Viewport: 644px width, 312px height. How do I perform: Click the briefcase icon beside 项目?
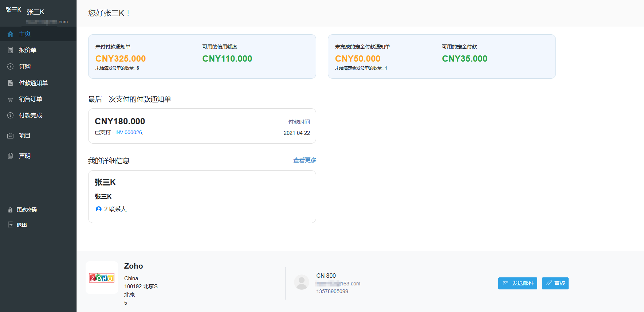coord(10,136)
